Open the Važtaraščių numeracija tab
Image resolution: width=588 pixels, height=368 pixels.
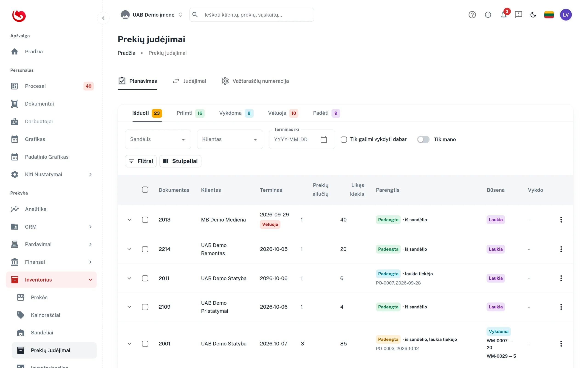click(255, 81)
